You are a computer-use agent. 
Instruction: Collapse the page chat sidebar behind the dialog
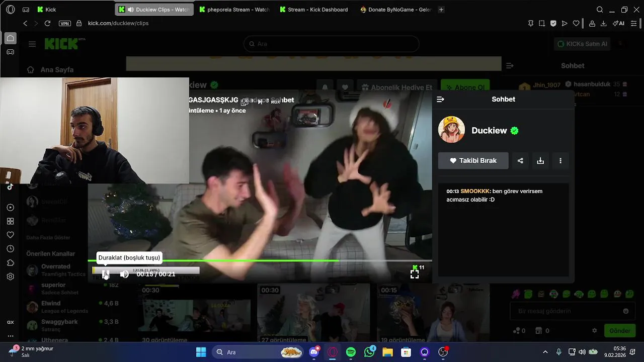pos(510,65)
